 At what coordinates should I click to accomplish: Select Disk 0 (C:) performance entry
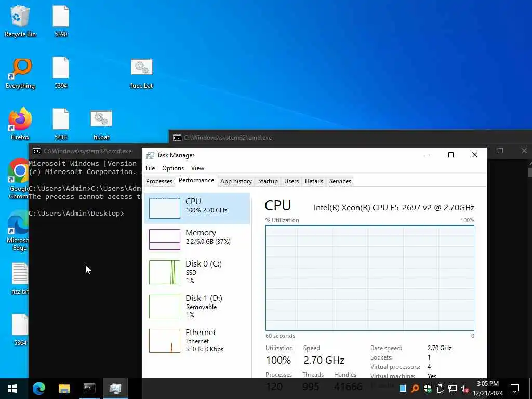click(x=197, y=272)
